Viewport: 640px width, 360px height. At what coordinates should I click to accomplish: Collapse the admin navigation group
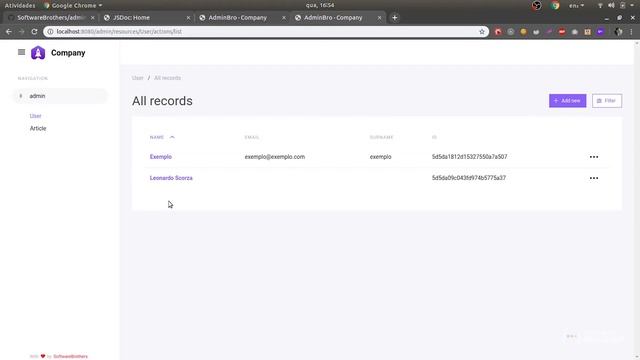[x=60, y=96]
